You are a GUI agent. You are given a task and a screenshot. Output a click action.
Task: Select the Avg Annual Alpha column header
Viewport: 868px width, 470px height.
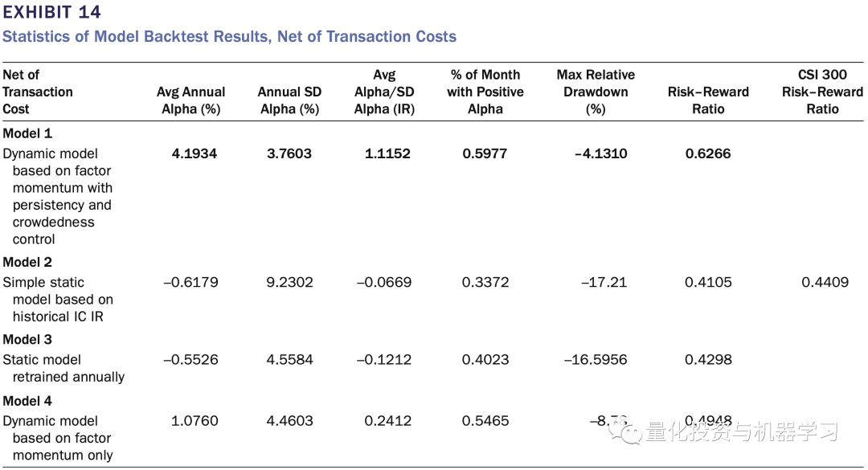pos(190,100)
